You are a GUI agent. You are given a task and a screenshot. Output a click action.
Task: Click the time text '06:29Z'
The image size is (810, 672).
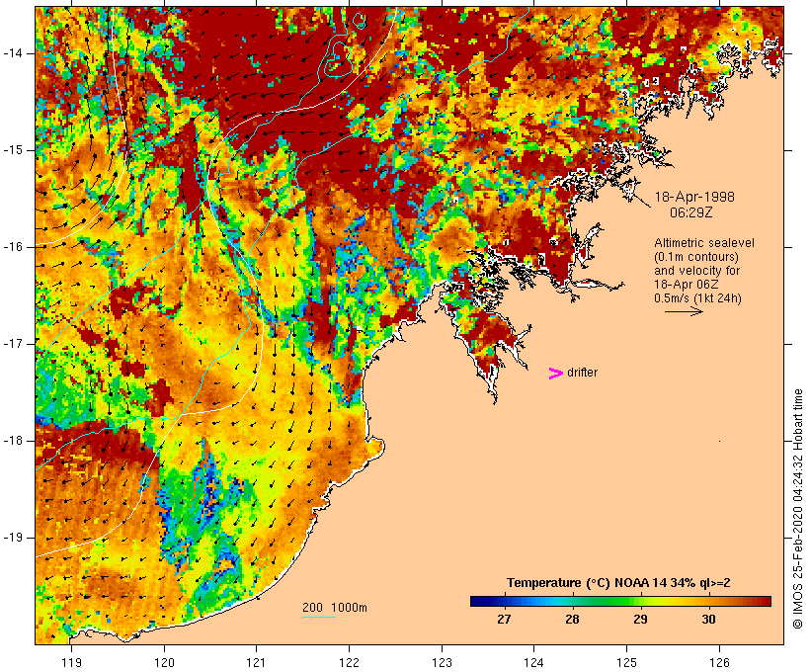pyautogui.click(x=691, y=212)
